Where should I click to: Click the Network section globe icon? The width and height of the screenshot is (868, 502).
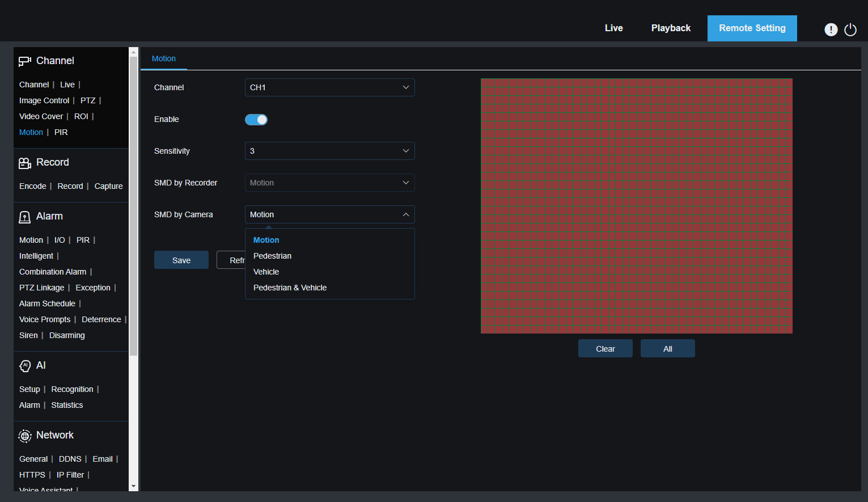click(25, 436)
